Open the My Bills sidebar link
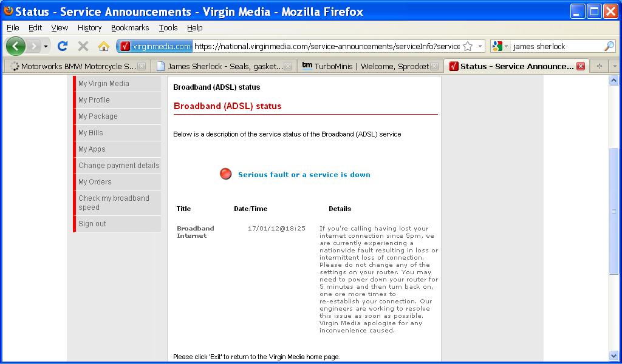This screenshot has width=622, height=364. click(91, 133)
